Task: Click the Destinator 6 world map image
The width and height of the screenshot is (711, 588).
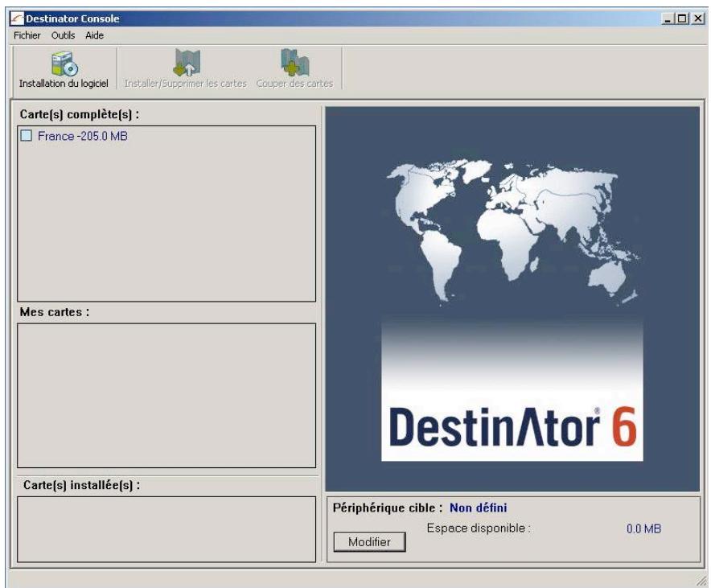Action: [512, 299]
